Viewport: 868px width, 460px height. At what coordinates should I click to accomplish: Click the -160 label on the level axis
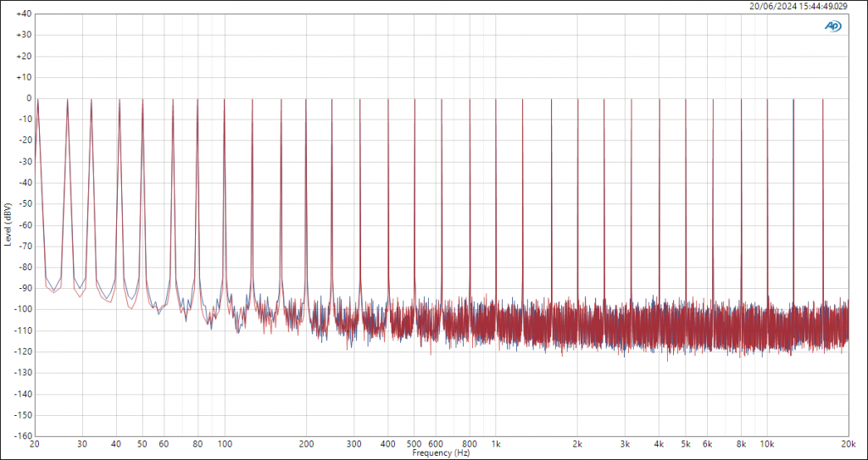22,436
